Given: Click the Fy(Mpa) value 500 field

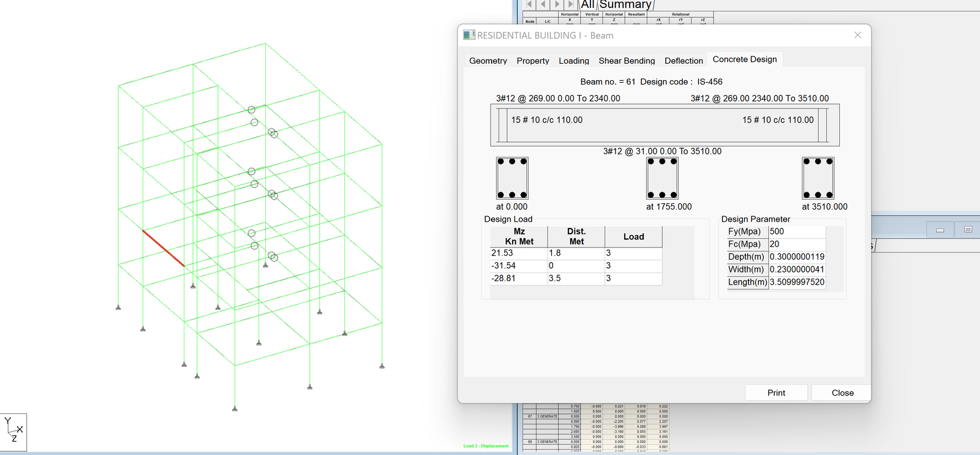Looking at the screenshot, I should pyautogui.click(x=797, y=231).
